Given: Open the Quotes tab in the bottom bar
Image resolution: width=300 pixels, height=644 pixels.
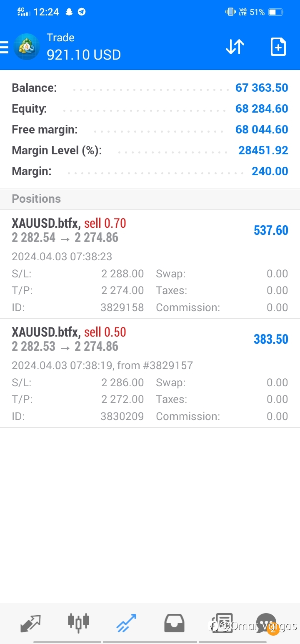Looking at the screenshot, I should (30, 624).
